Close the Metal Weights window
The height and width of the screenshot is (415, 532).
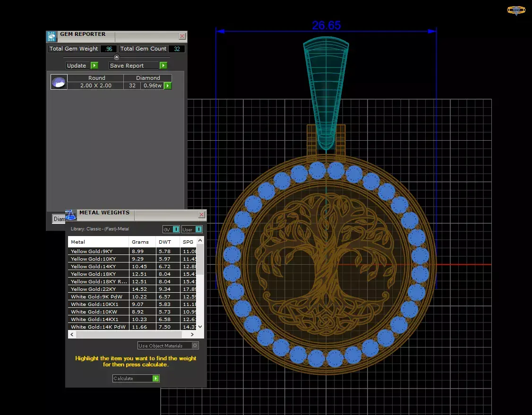coord(202,215)
